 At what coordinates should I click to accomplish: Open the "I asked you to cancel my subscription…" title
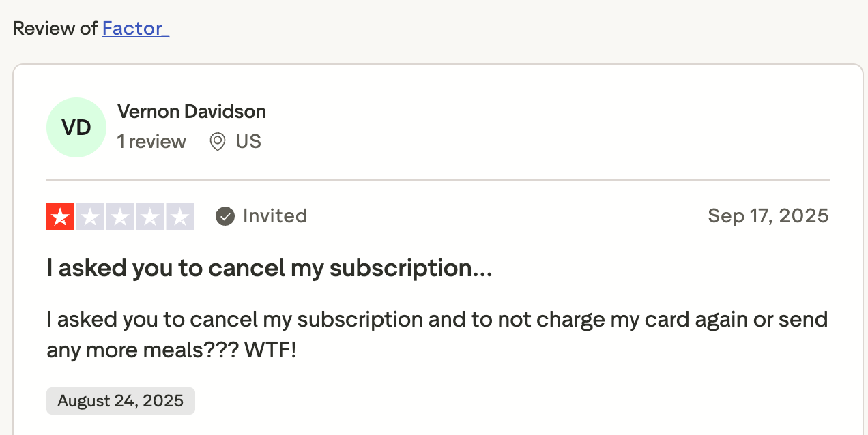pyautogui.click(x=270, y=268)
